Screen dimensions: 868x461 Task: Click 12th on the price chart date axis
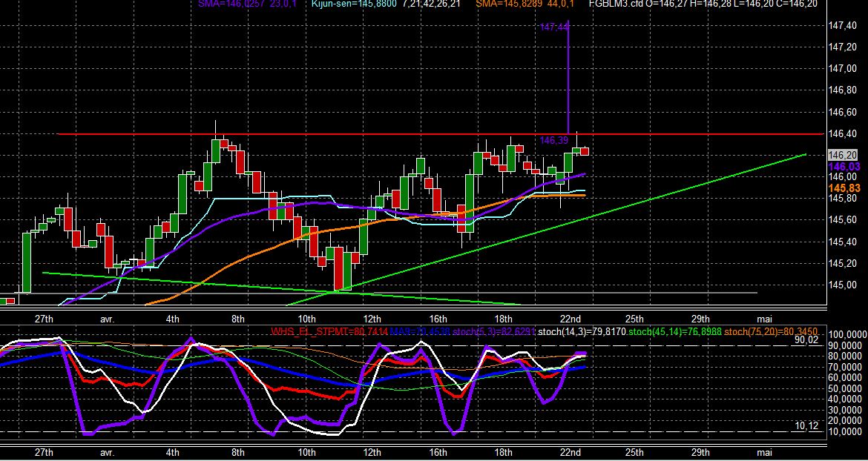(x=372, y=319)
